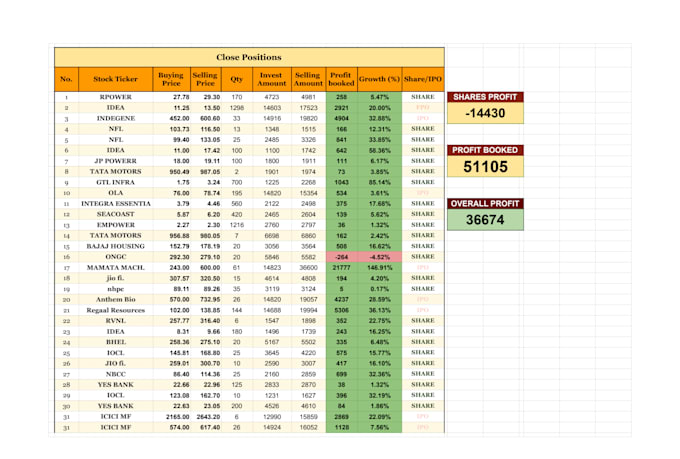This screenshot has height=459, width=680.
Task: Click the 980.05 selling price cell
Action: click(x=206, y=236)
